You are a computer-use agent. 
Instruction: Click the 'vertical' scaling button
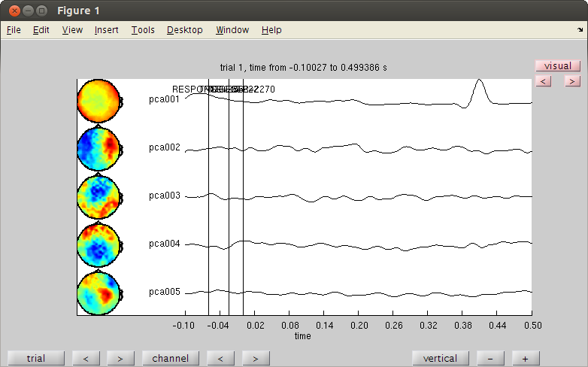pyautogui.click(x=441, y=359)
